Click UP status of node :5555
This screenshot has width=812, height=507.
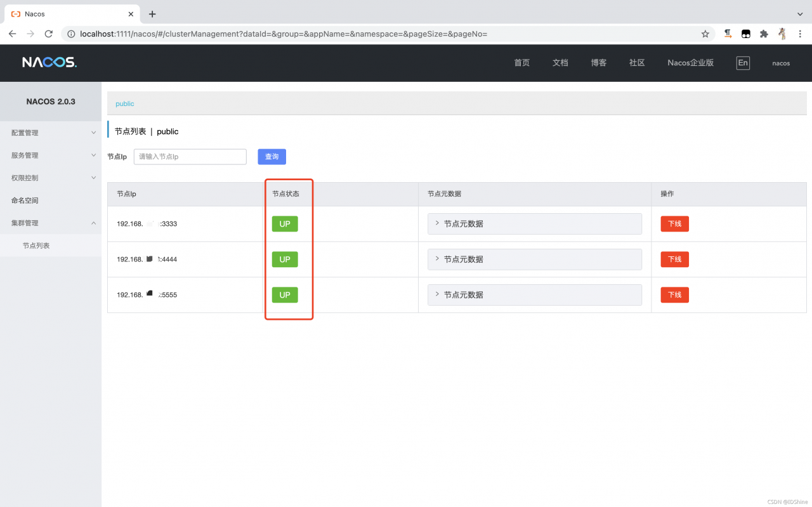pos(285,295)
